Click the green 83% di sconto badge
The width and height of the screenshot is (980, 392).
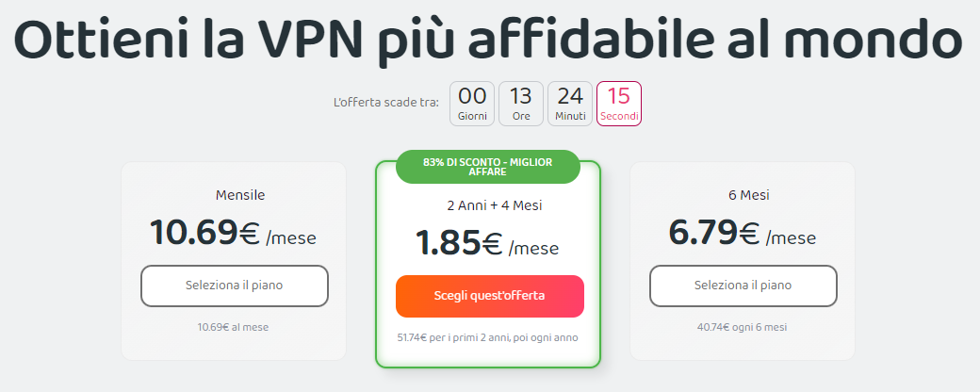coord(487,167)
